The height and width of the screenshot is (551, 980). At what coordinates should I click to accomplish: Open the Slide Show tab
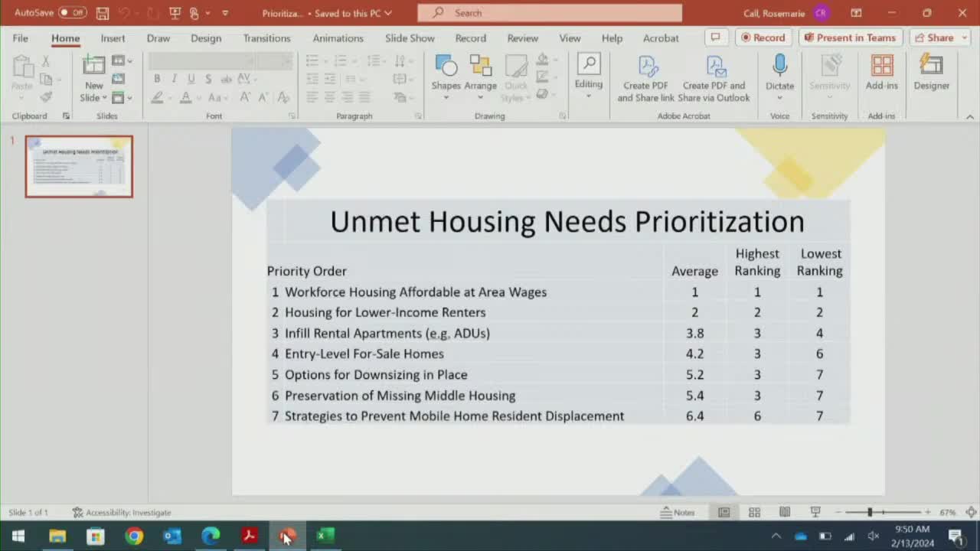coord(410,37)
